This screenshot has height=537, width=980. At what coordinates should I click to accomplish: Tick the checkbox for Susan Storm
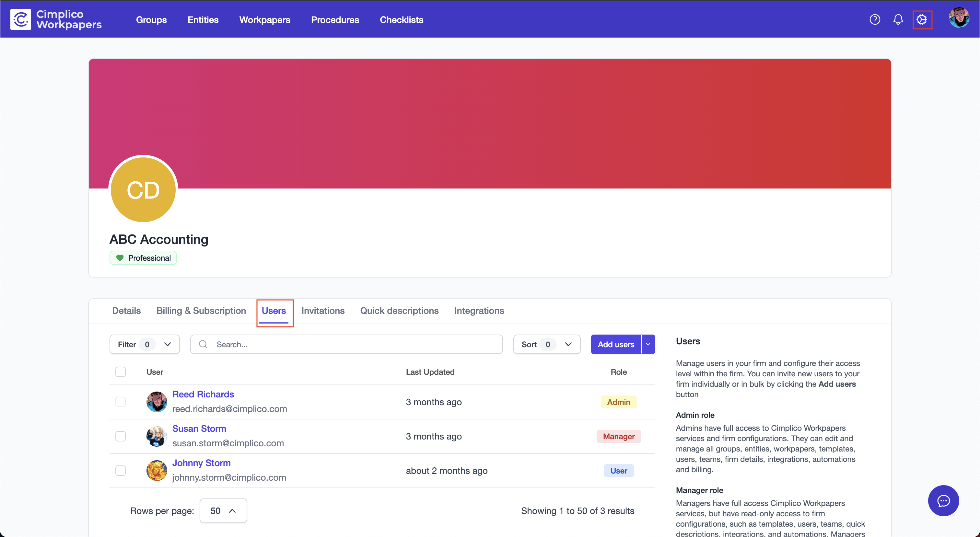[x=121, y=436]
